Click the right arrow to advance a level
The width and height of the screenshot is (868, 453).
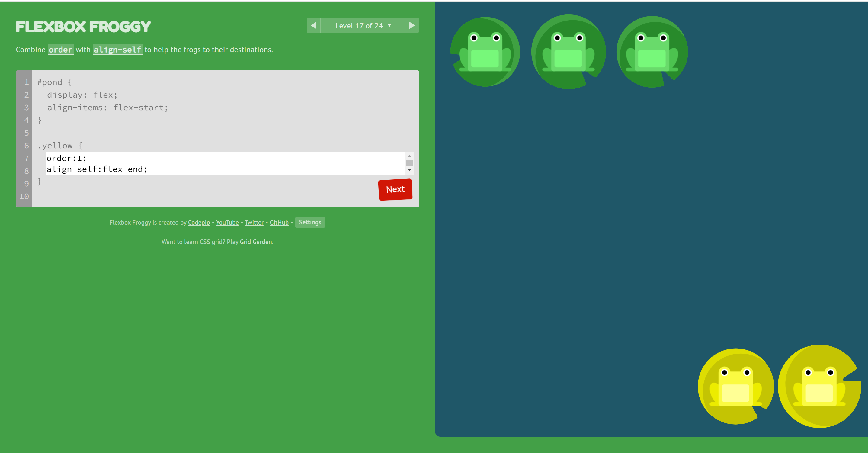point(412,25)
